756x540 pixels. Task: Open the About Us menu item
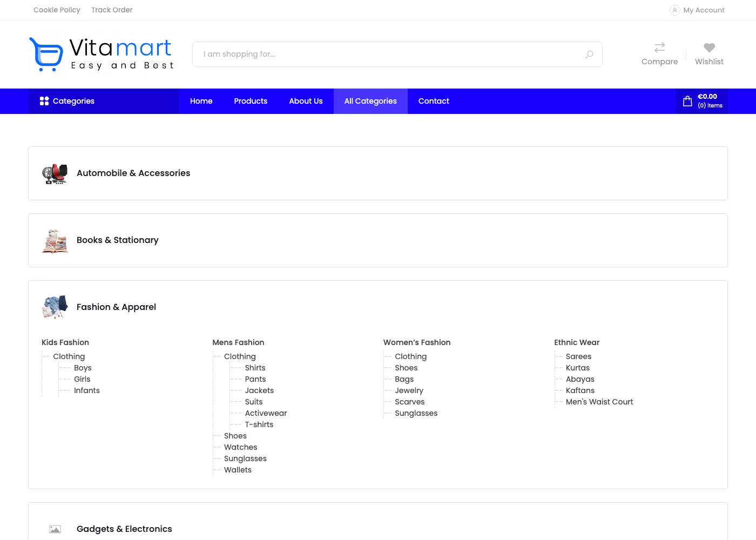click(x=306, y=101)
